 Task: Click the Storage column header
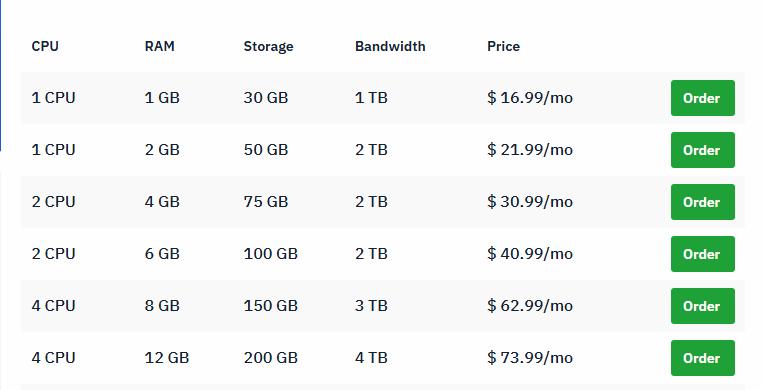pos(268,47)
